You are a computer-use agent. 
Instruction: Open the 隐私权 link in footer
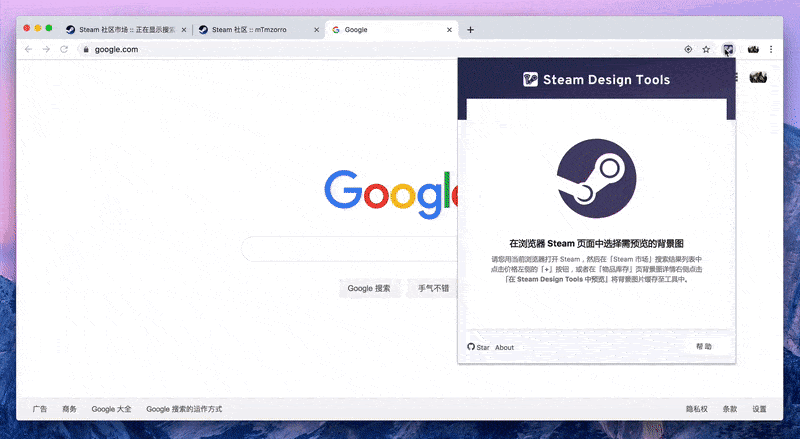click(x=696, y=409)
